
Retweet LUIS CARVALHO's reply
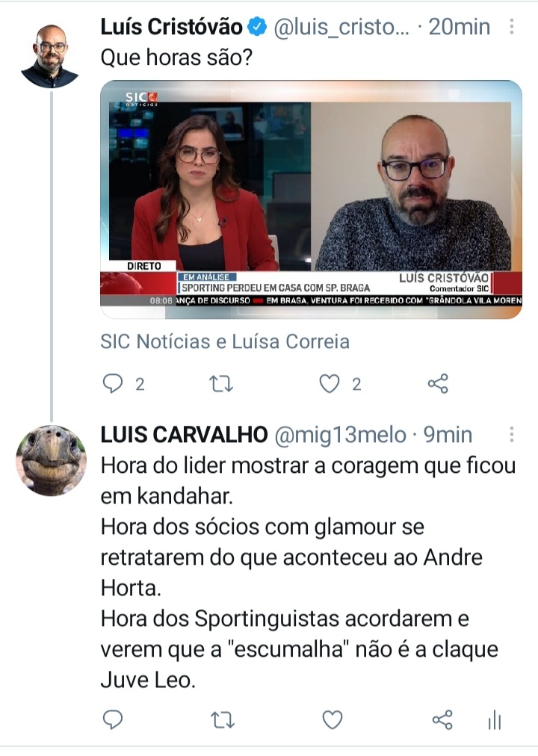(222, 720)
